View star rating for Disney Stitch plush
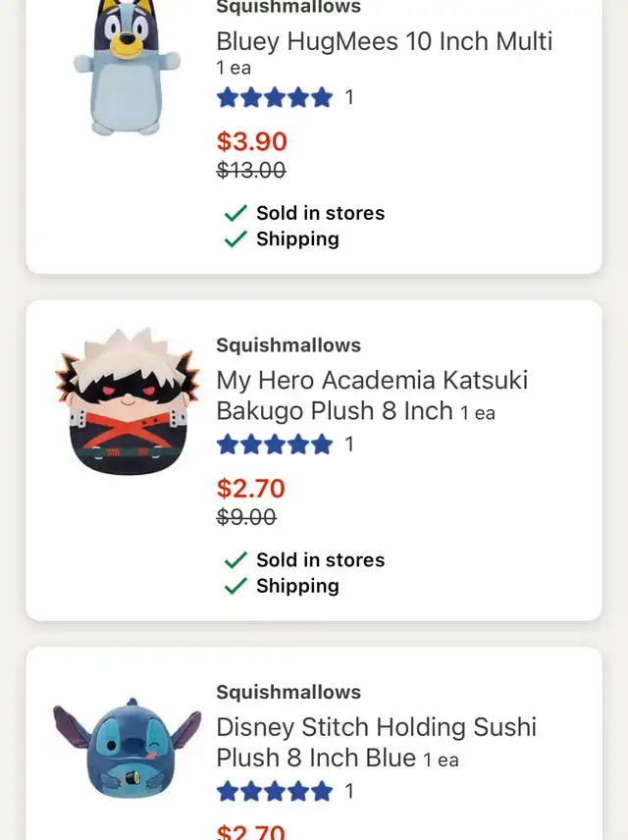 pyautogui.click(x=275, y=791)
